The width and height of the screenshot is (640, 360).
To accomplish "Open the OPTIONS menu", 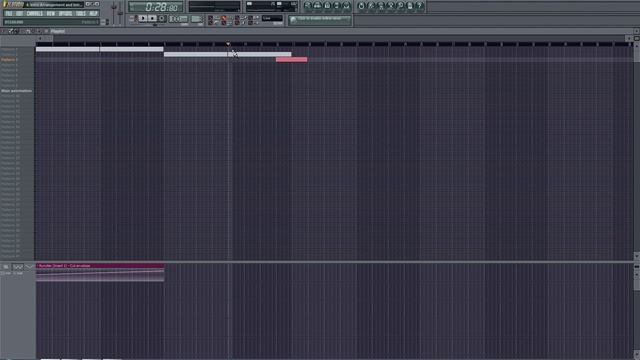I will click(65, 13).
